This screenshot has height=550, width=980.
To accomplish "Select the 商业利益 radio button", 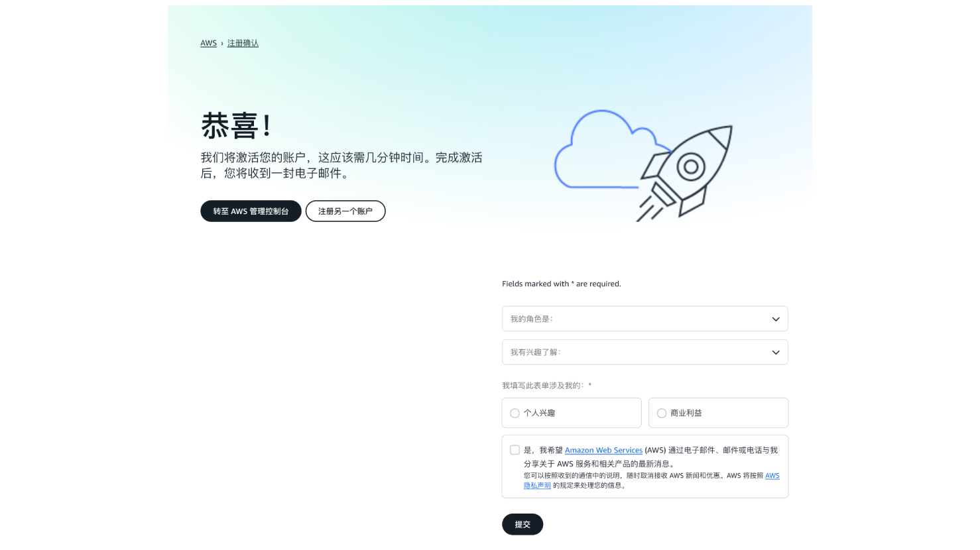I will (662, 413).
